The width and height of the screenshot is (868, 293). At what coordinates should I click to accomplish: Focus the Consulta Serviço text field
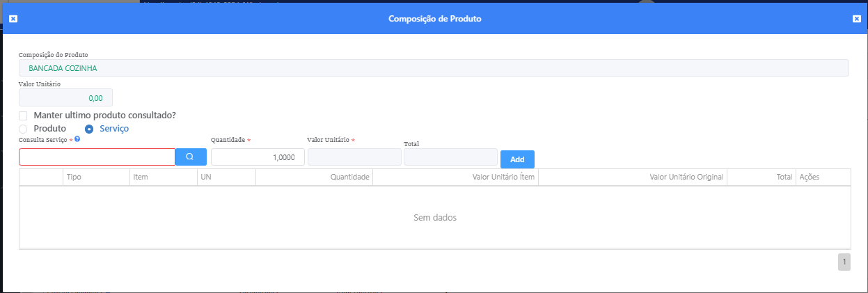click(97, 157)
